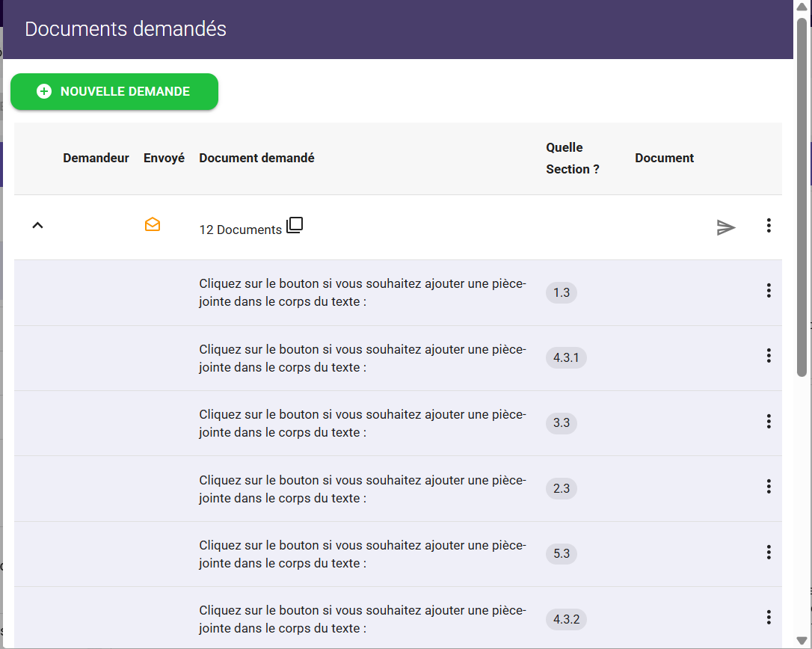Open the more options menu for section 4.3.2
This screenshot has width=812, height=649.
[x=769, y=618]
